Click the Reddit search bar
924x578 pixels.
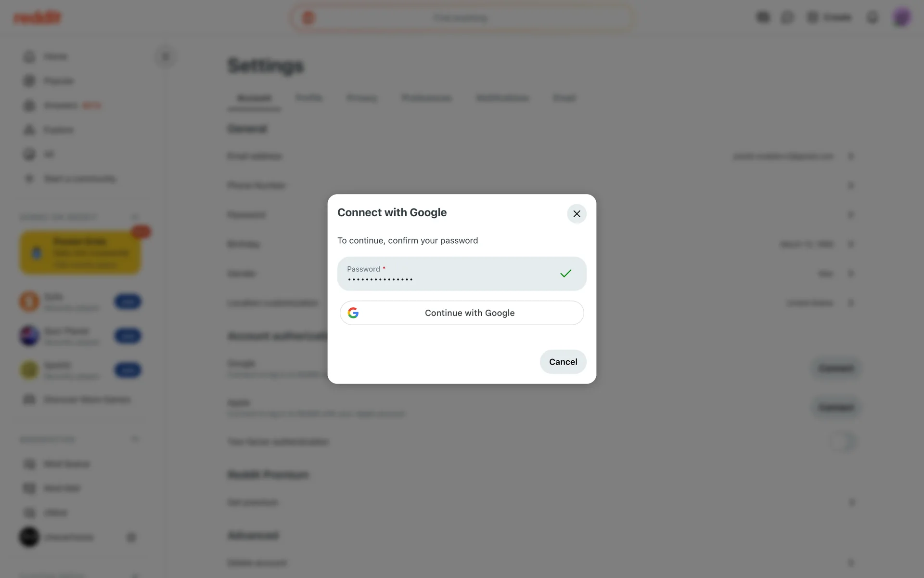pos(462,18)
